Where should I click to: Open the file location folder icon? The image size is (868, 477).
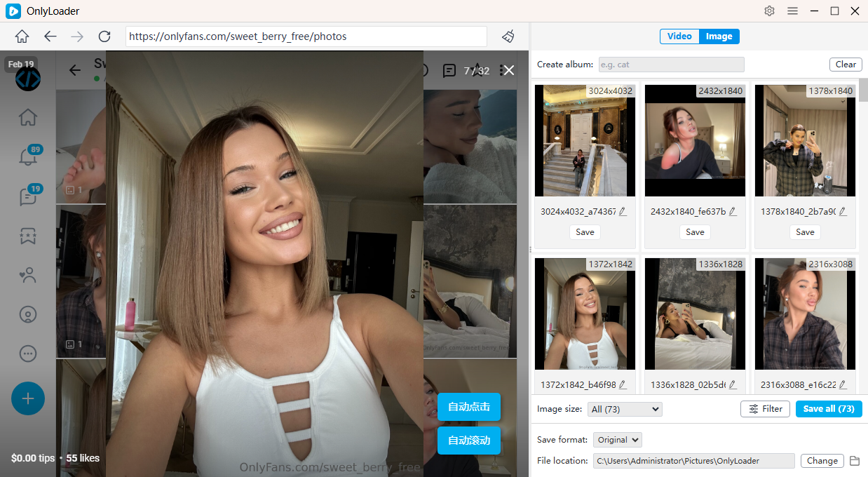coord(854,461)
